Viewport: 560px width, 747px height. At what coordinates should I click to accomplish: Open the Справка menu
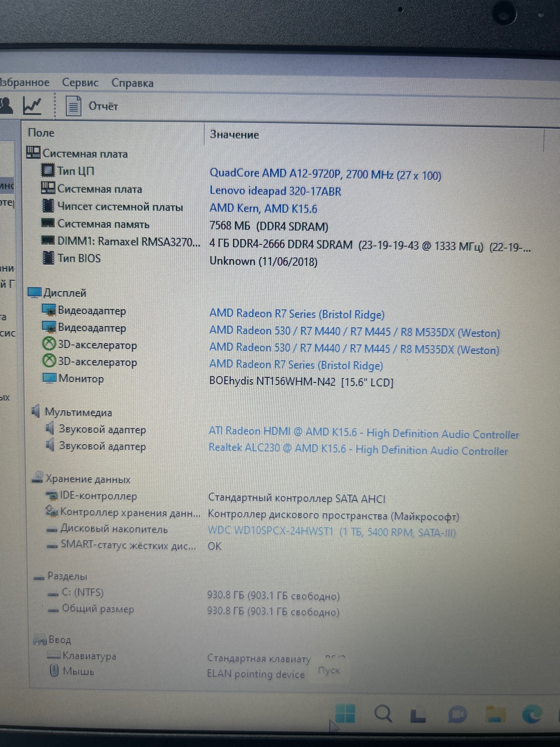(x=132, y=83)
